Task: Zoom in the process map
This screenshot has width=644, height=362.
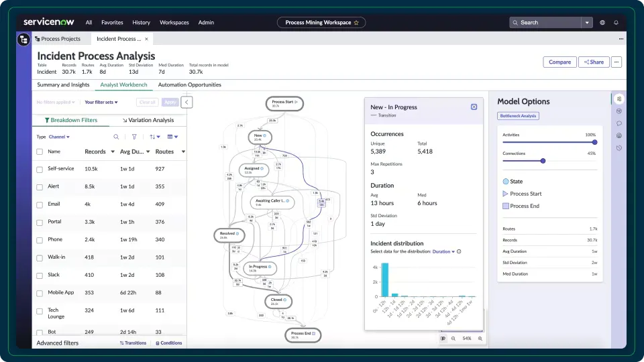Action: (x=480, y=339)
